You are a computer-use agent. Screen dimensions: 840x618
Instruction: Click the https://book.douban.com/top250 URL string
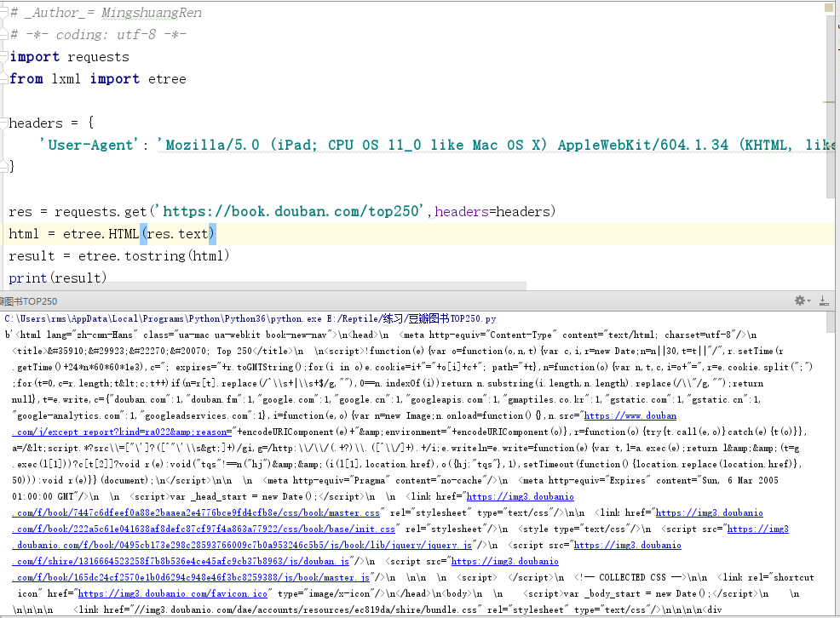pyautogui.click(x=291, y=211)
